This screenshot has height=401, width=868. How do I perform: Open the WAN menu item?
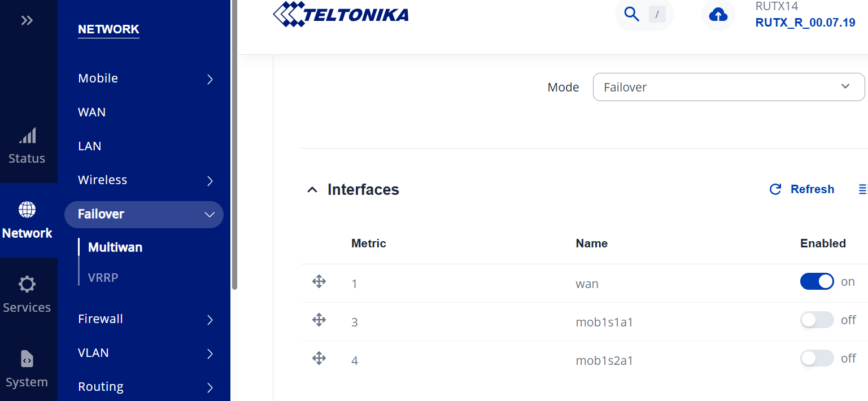tap(92, 112)
